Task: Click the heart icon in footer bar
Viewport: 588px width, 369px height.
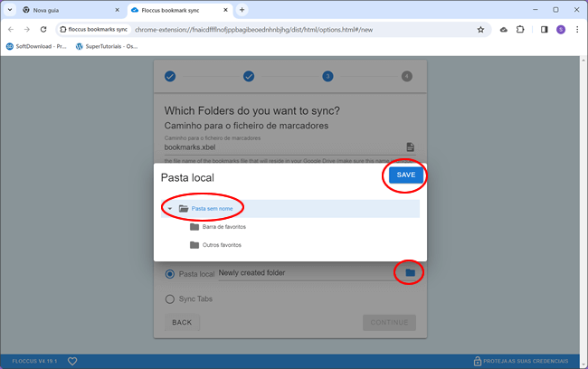Action: [72, 361]
